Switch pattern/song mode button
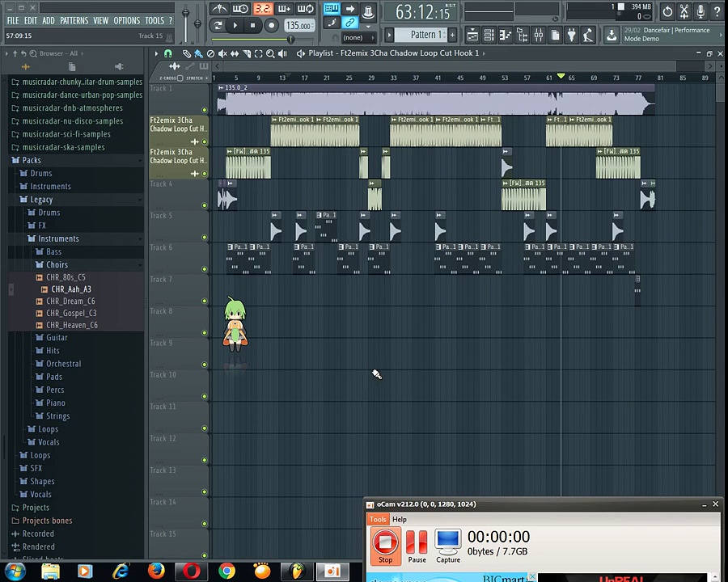 tap(218, 26)
